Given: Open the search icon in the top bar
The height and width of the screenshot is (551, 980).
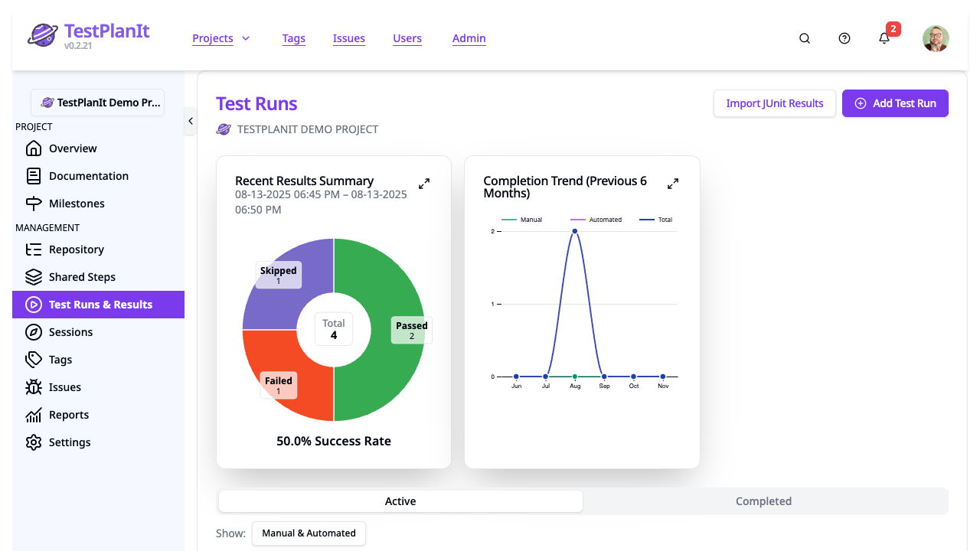Looking at the screenshot, I should click(804, 37).
